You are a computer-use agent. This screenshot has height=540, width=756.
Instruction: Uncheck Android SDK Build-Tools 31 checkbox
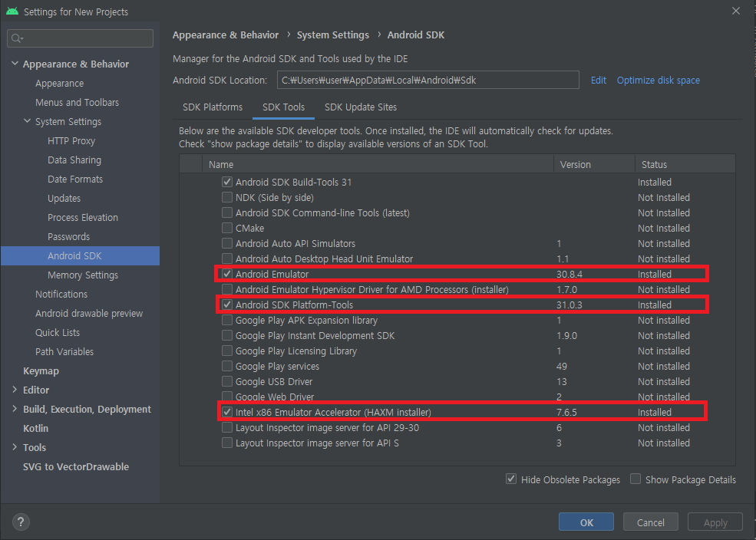(227, 182)
